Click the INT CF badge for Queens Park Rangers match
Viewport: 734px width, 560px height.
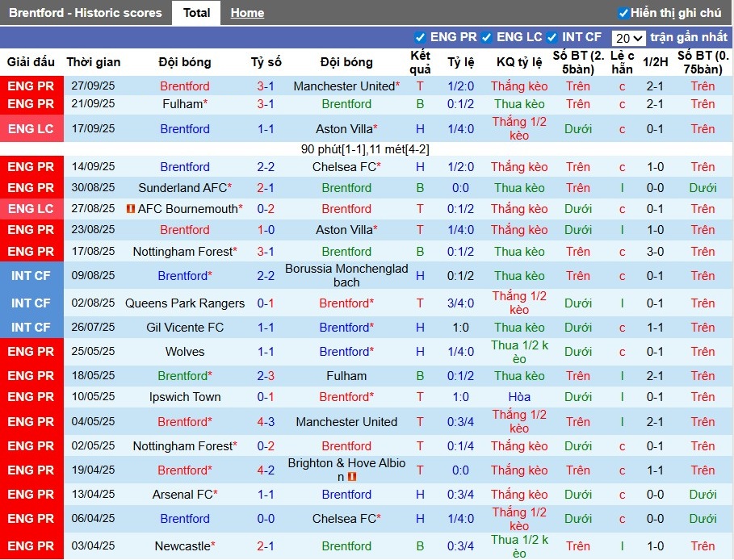click(x=31, y=303)
